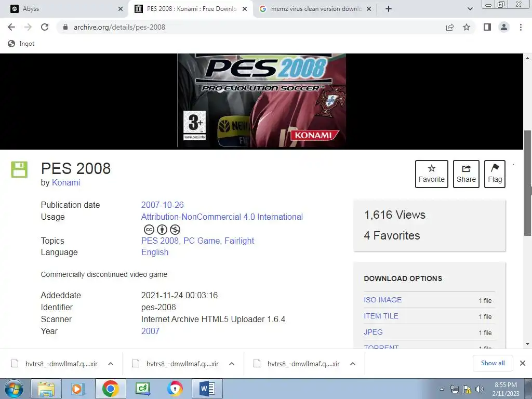This screenshot has width=532, height=399.
Task: Close the Abyss tab
Action: pyautogui.click(x=121, y=9)
